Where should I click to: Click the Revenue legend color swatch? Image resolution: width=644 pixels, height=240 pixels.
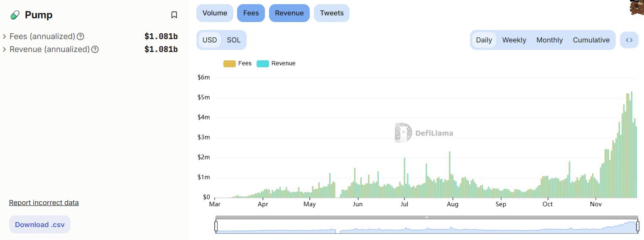pos(263,64)
